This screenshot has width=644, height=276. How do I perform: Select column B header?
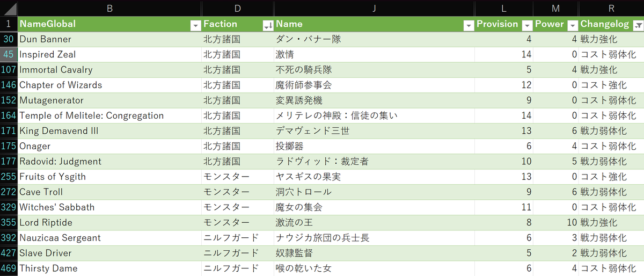[x=109, y=8]
